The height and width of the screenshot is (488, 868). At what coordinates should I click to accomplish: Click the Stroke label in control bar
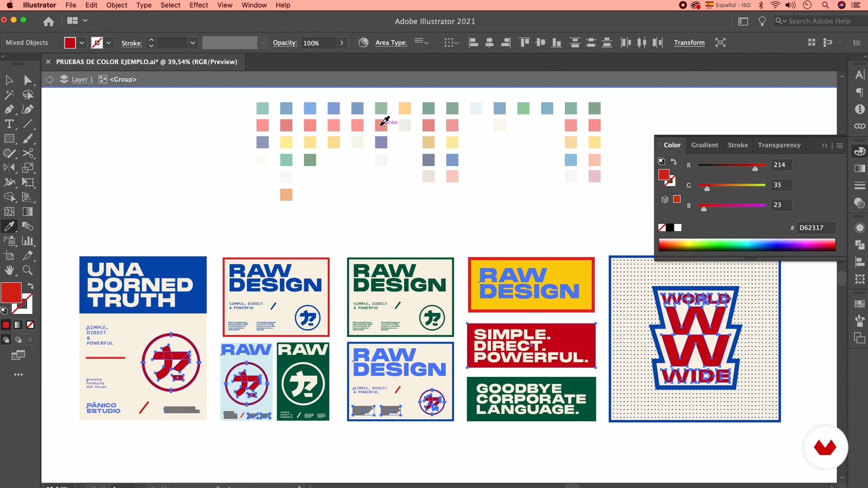pos(132,43)
